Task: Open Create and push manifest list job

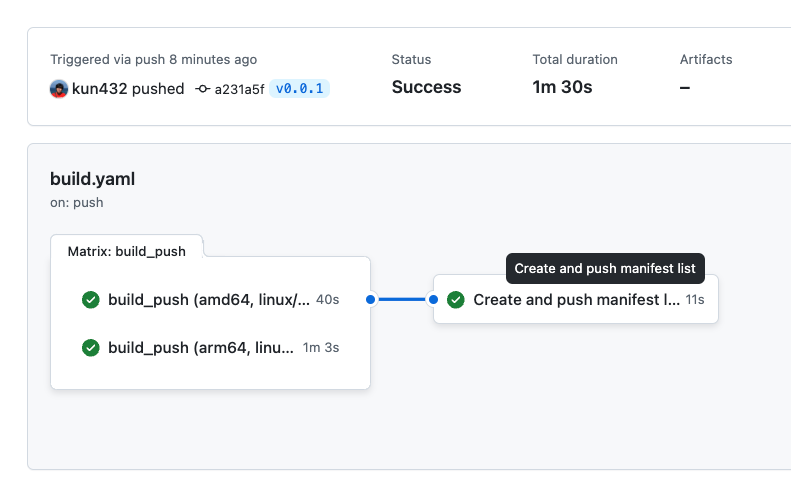Action: pyautogui.click(x=576, y=300)
